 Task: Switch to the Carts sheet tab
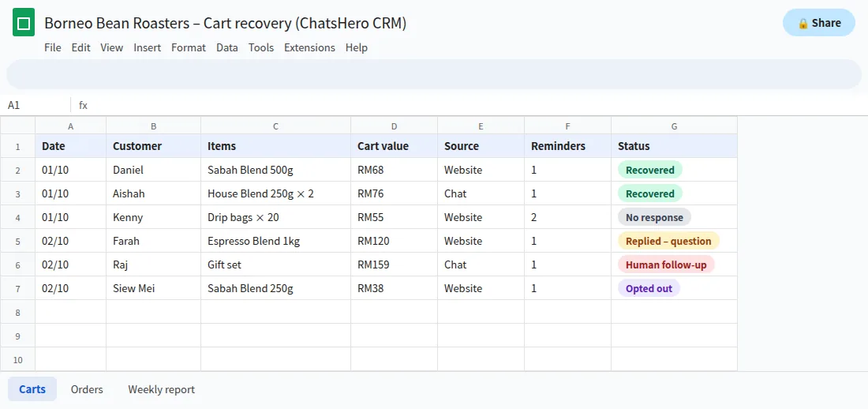(32, 389)
